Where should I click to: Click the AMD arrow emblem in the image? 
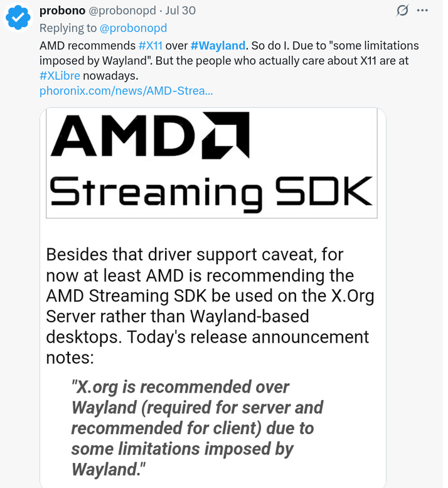tap(225, 135)
